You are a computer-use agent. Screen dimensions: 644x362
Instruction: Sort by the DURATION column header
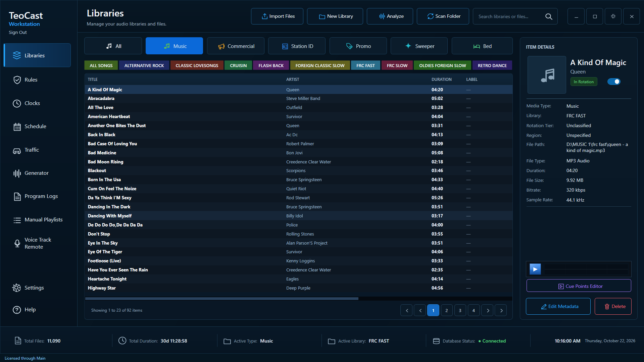pyautogui.click(x=441, y=80)
